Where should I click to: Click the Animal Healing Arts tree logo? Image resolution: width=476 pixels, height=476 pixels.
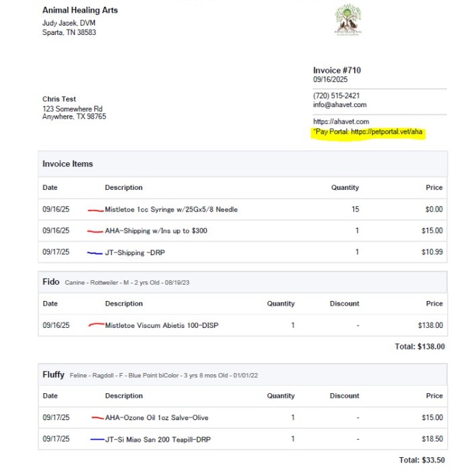pos(348,20)
